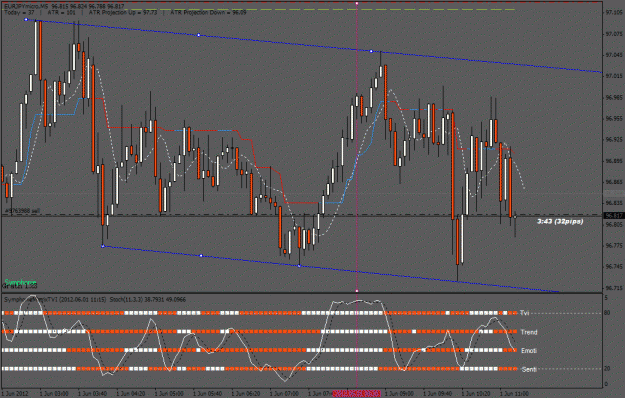The width and height of the screenshot is (625, 398).
Task: Click the 'Today = 37' ATR readout
Action: [19, 12]
